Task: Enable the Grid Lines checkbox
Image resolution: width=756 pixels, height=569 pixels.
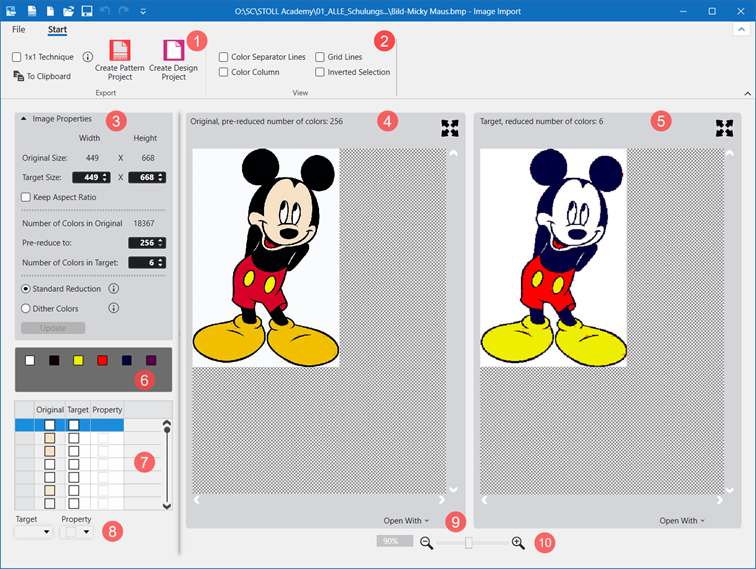Action: pyautogui.click(x=320, y=57)
